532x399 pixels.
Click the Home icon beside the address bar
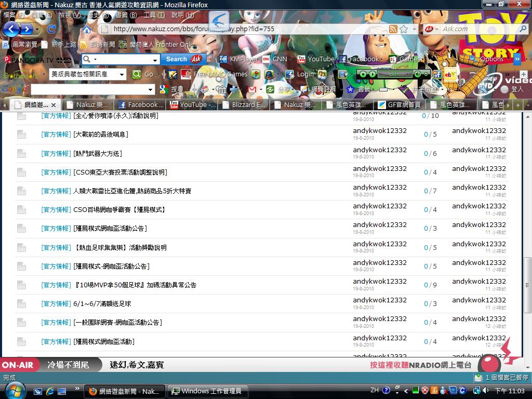pyautogui.click(x=87, y=30)
